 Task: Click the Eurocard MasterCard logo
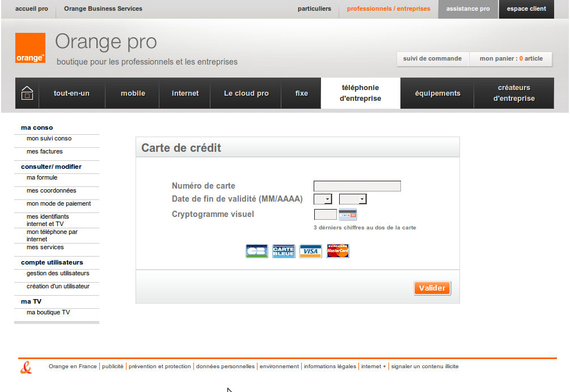tap(337, 251)
